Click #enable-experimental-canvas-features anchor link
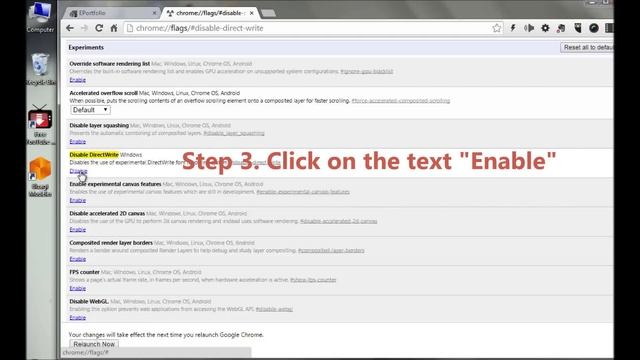 pyautogui.click(x=303, y=192)
